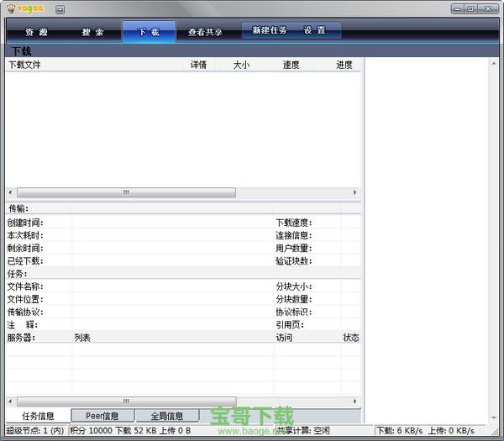Click the 新建任务 button

(269, 30)
